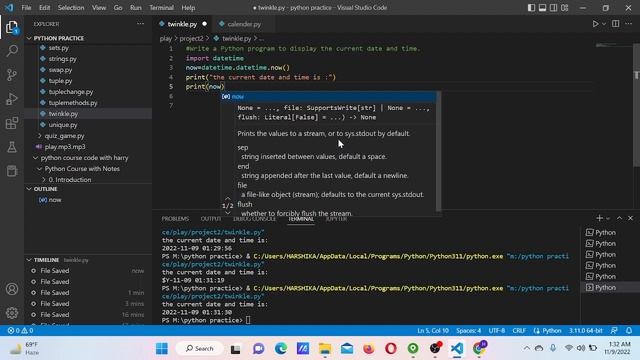Open unique.py in explorer
The width and height of the screenshot is (640, 360).
coord(63,125)
